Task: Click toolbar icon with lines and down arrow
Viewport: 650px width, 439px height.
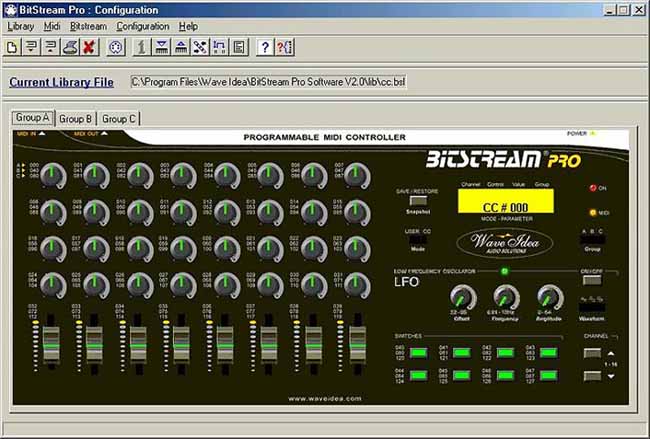Action: 31,47
